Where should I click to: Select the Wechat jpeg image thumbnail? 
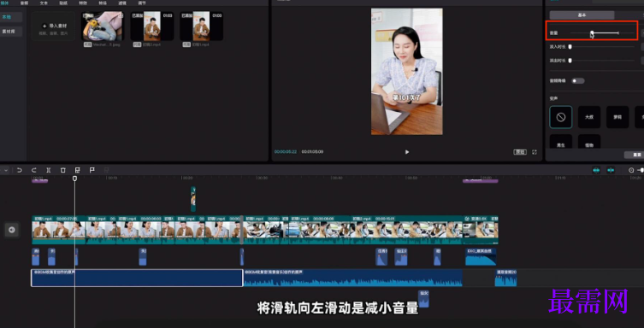(103, 26)
